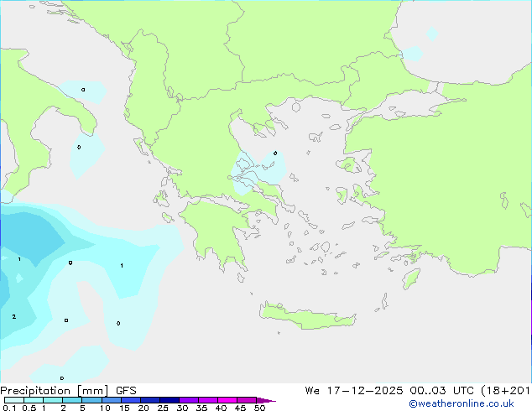Click the '25' legend scale label
Viewport: 532px width, 411px height.
163,408
